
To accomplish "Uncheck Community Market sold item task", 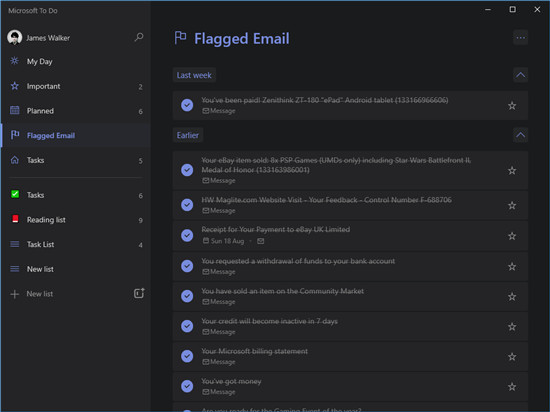I will point(187,296).
